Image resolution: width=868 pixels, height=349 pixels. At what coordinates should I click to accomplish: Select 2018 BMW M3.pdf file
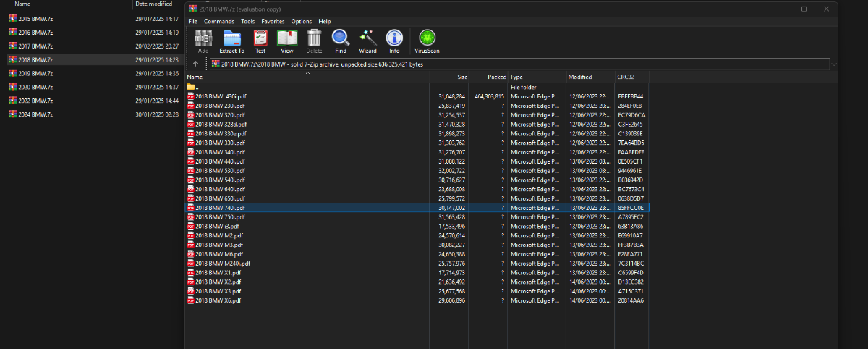point(218,245)
